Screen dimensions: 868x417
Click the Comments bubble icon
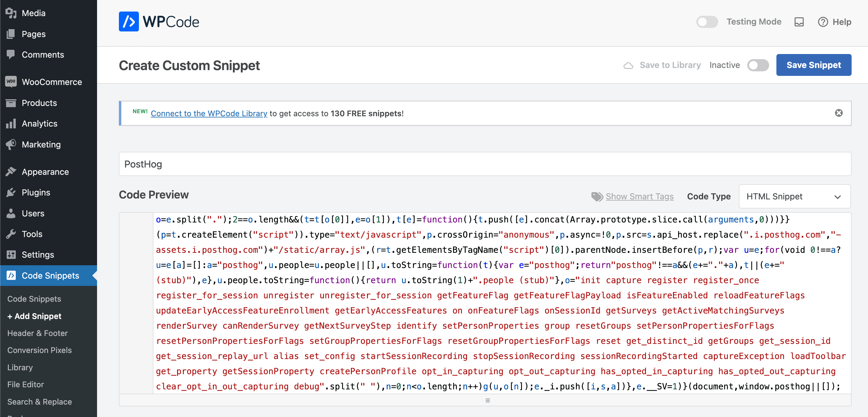click(11, 55)
